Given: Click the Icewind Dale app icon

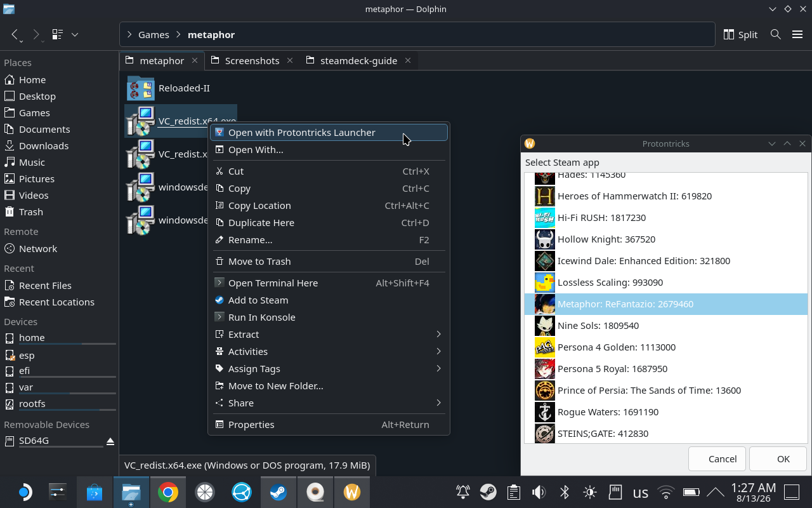Looking at the screenshot, I should click(x=545, y=261).
